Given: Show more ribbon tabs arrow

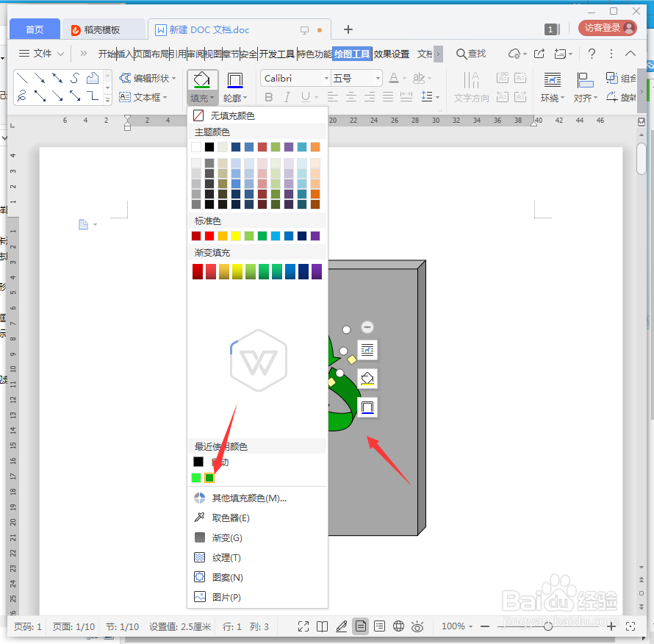Looking at the screenshot, I should (x=438, y=54).
